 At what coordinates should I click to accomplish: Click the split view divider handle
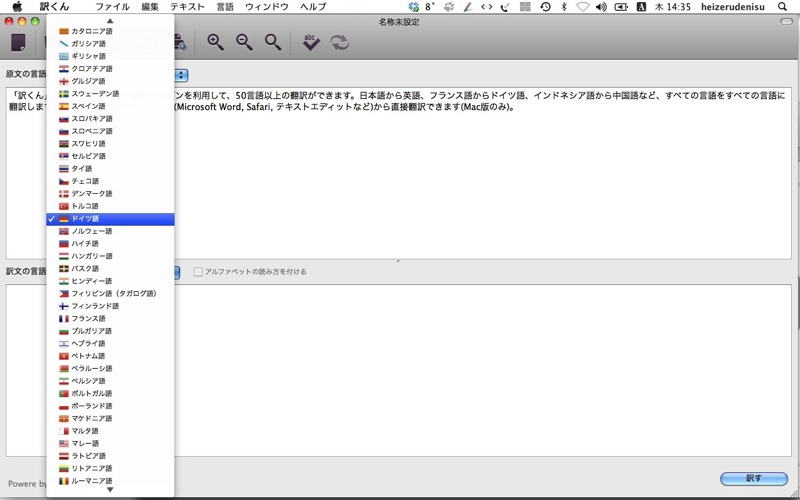[x=398, y=261]
